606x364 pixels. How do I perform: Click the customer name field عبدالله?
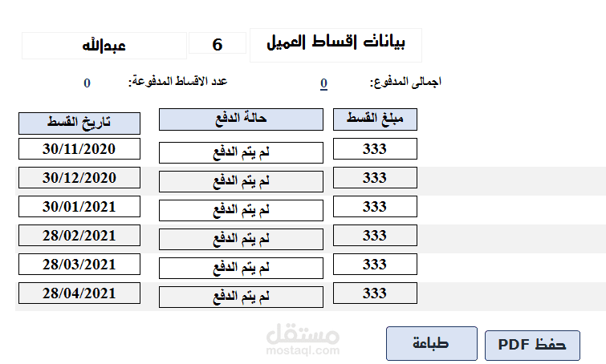point(104,46)
